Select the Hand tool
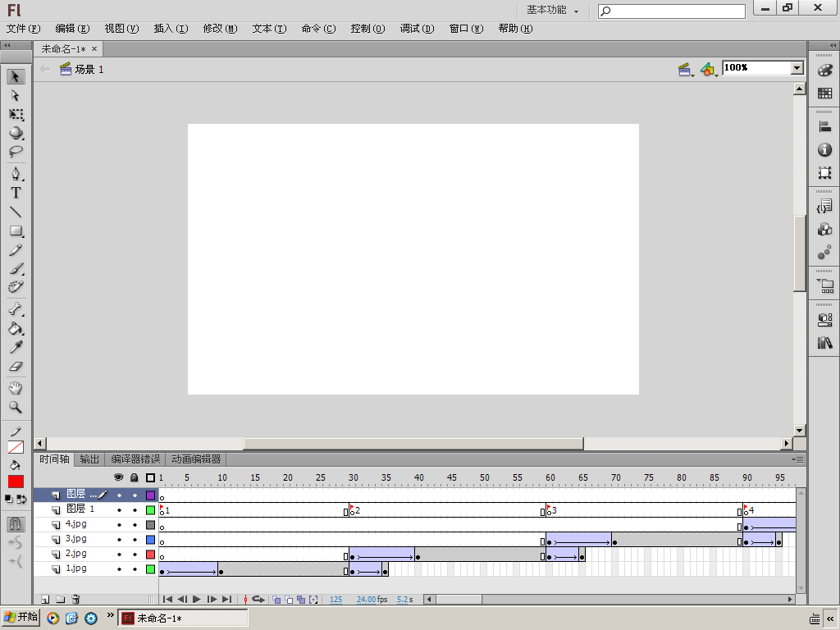840x630 pixels. click(16, 388)
